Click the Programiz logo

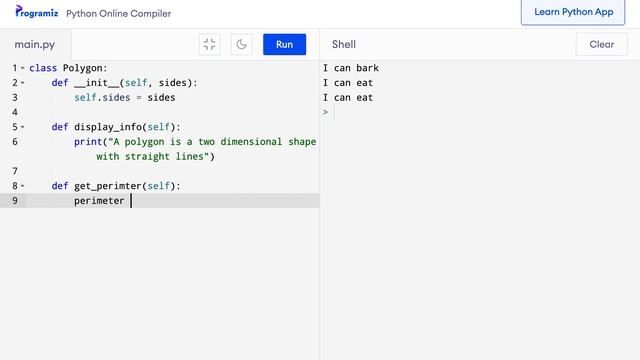click(37, 12)
